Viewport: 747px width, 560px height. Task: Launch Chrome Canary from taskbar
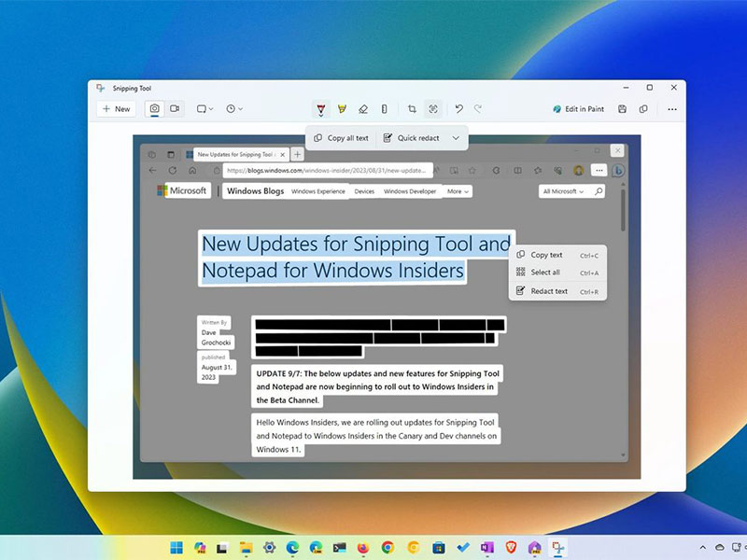coord(413,548)
